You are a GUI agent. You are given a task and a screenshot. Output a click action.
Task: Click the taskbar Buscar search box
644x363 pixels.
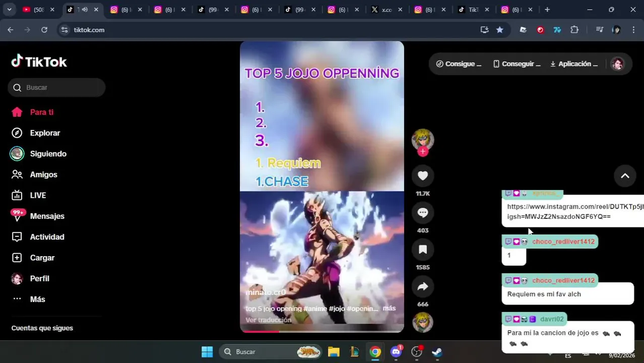coord(271,352)
